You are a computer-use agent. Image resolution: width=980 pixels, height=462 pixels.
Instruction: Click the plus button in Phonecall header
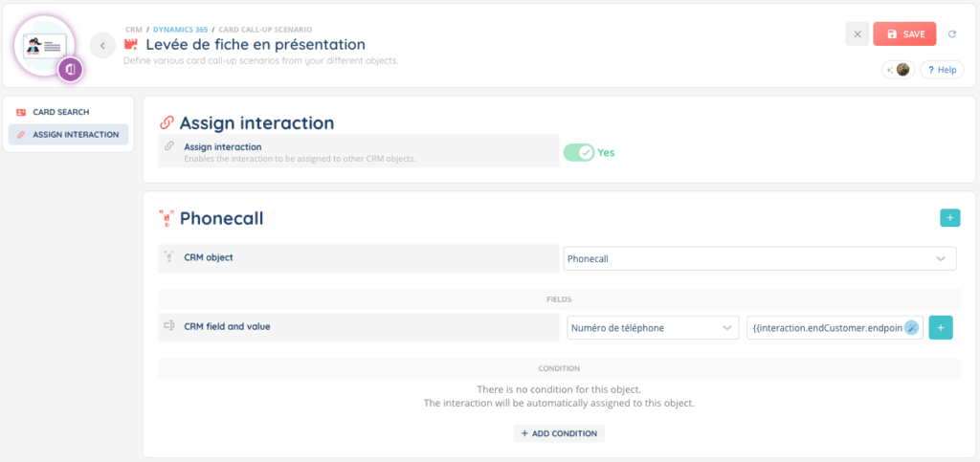949,218
